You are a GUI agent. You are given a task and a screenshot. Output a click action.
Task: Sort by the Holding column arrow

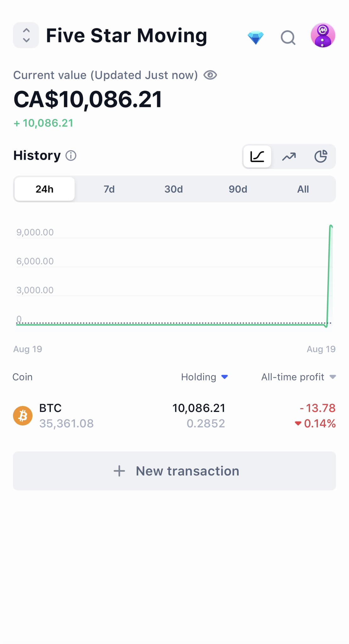224,377
